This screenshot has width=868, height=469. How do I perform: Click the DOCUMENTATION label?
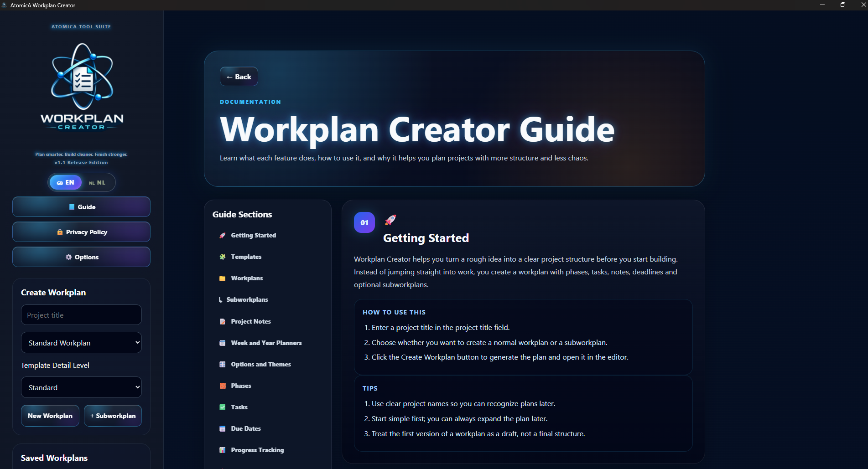(x=250, y=102)
